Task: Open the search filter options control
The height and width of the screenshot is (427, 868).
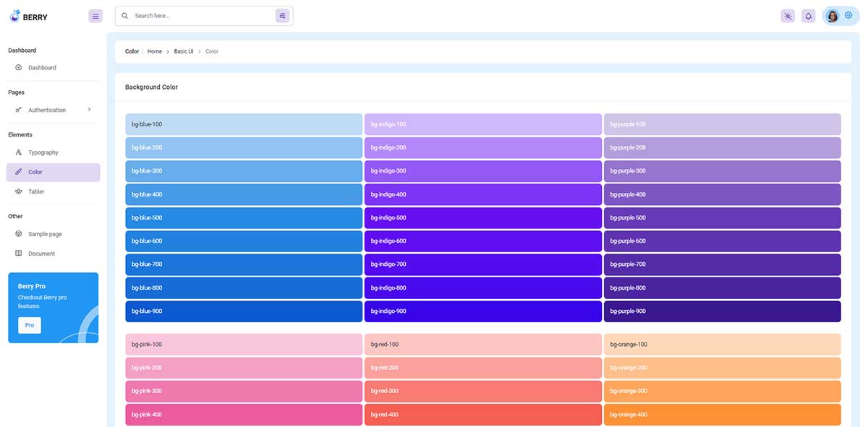Action: [282, 14]
